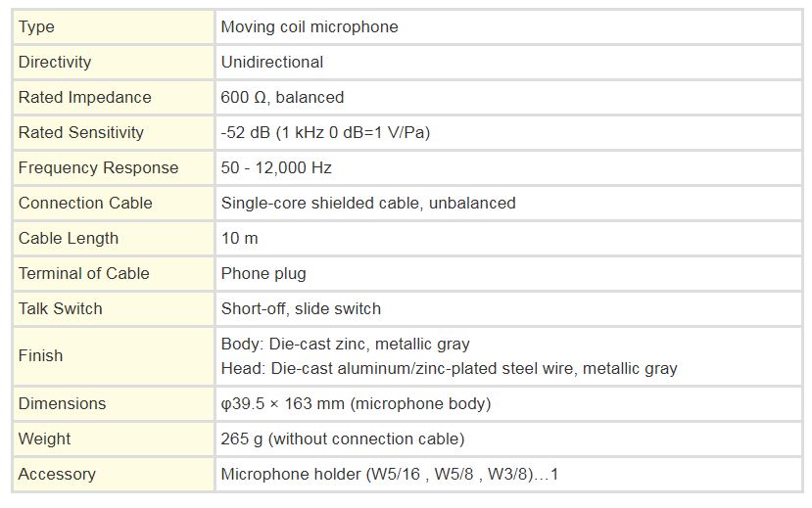Select the 50 - 12,000 Hz value
Image resolution: width=812 pixels, height=508 pixels.
(276, 167)
